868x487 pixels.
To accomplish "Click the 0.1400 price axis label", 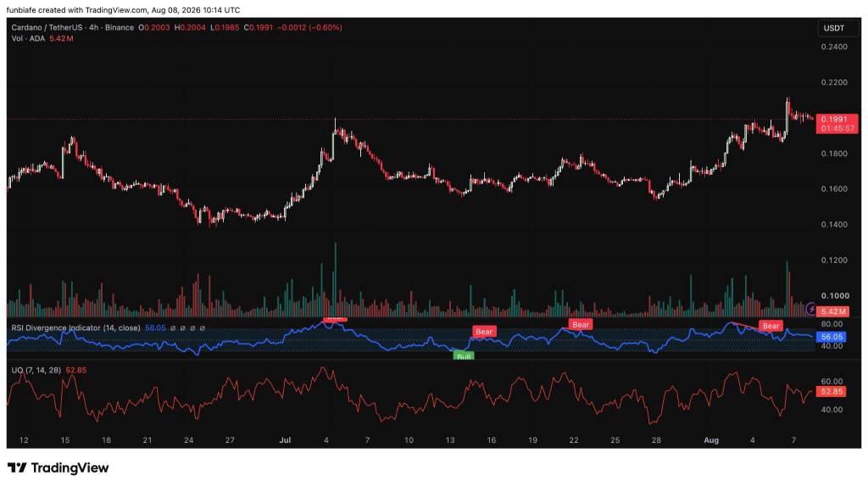I will pyautogui.click(x=834, y=224).
